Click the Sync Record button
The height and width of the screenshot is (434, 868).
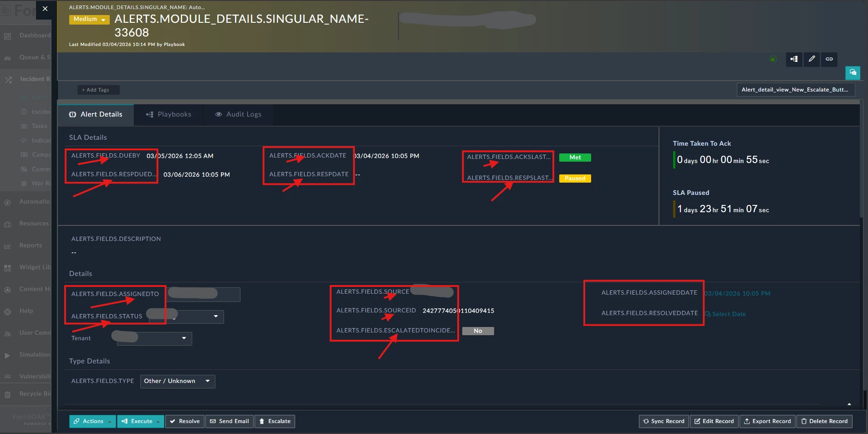(664, 421)
